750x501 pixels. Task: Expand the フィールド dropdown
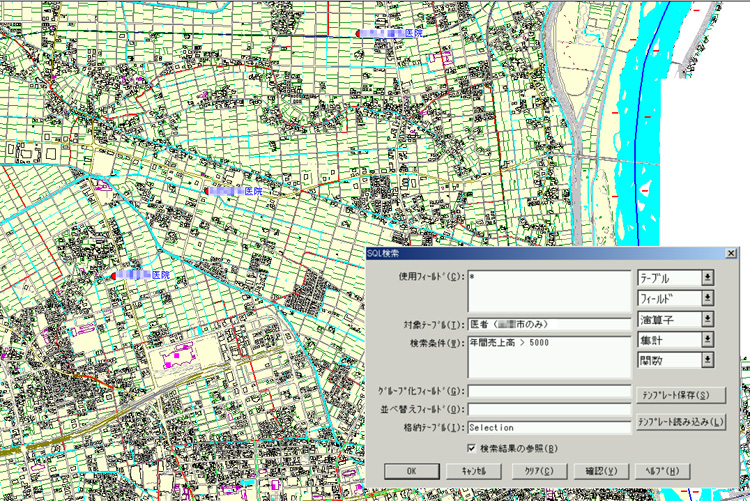pyautogui.click(x=676, y=299)
